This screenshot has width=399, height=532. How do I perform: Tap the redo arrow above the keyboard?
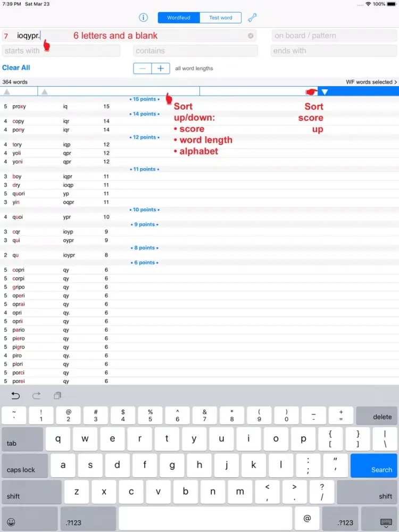click(x=36, y=395)
